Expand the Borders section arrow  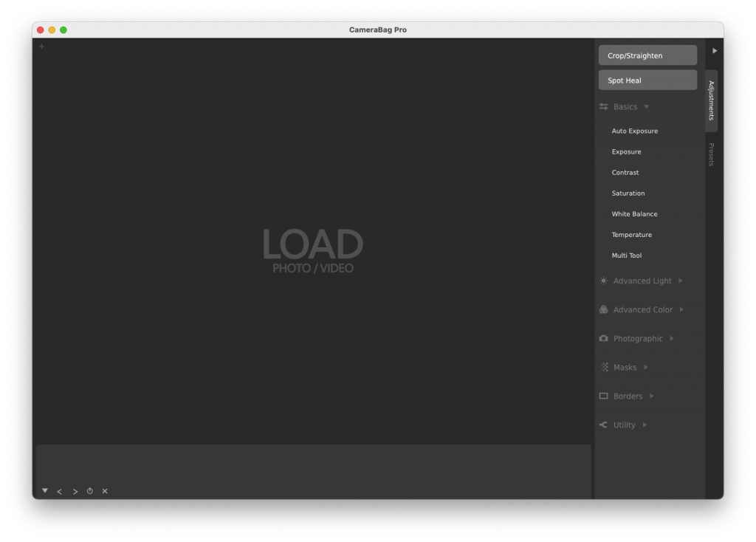(651, 396)
